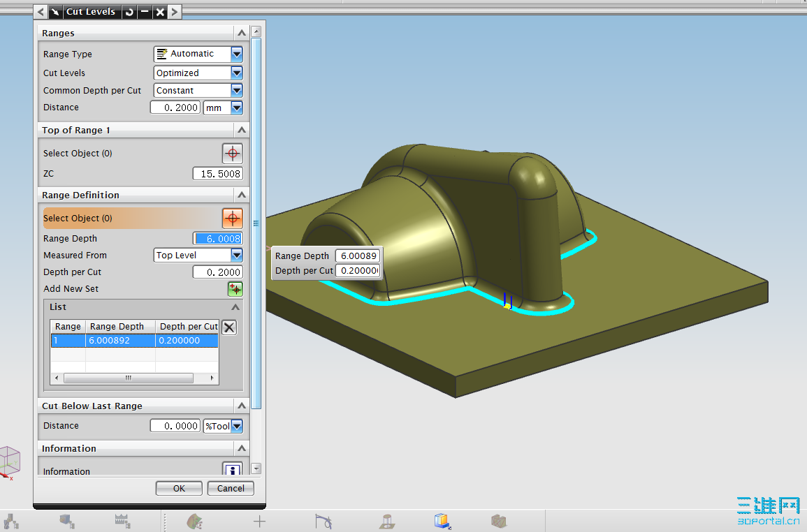Click the gray wireframe block icon in bottom toolbar
Screen dimensions: 807x532
click(x=498, y=522)
